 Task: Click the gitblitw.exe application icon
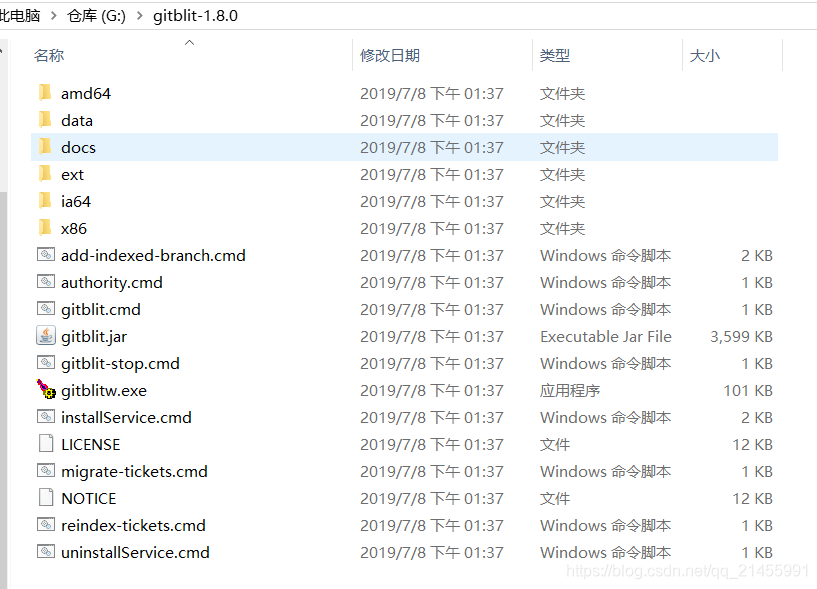pos(46,389)
